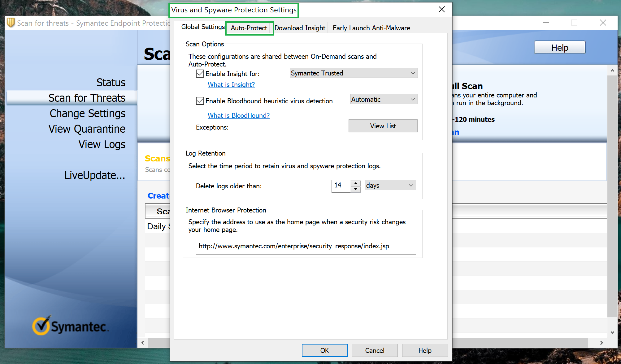Viewport: 621px width, 364px height.
Task: Click the Symantec logo in the sidebar
Action: 70,325
